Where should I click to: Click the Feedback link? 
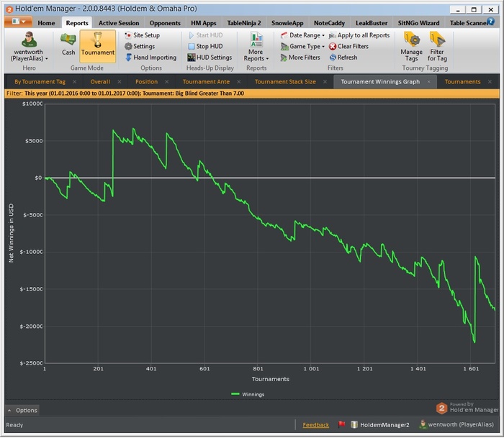point(315,425)
